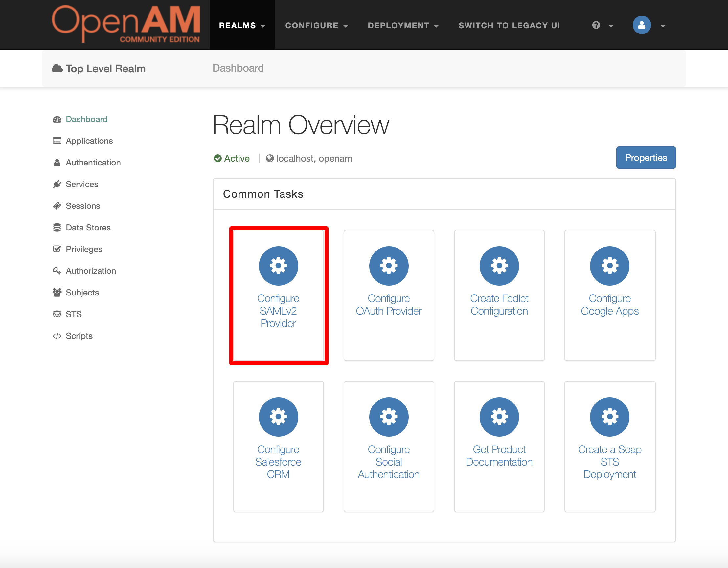Viewport: 728px width, 568px height.
Task: Open Create a Soap STS Deployment label
Action: click(x=610, y=462)
